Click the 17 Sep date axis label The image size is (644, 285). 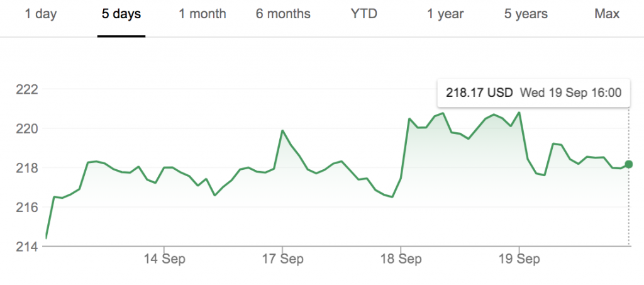[282, 259]
